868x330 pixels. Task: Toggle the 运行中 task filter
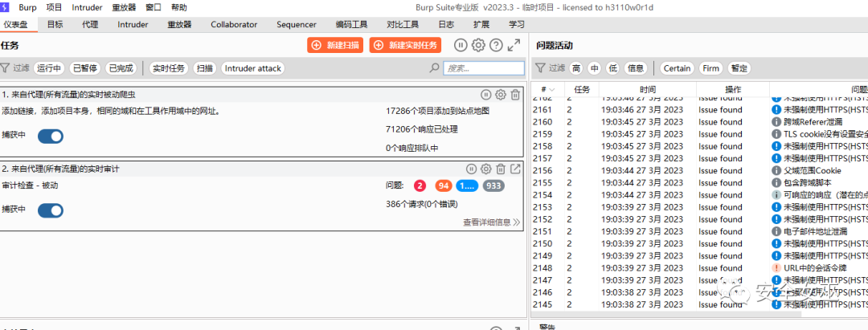point(49,68)
